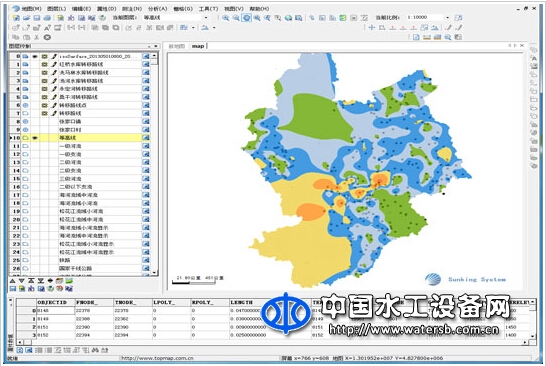
Task: Click the scissors cut icon in third toolbar row
Action: (x=37, y=37)
